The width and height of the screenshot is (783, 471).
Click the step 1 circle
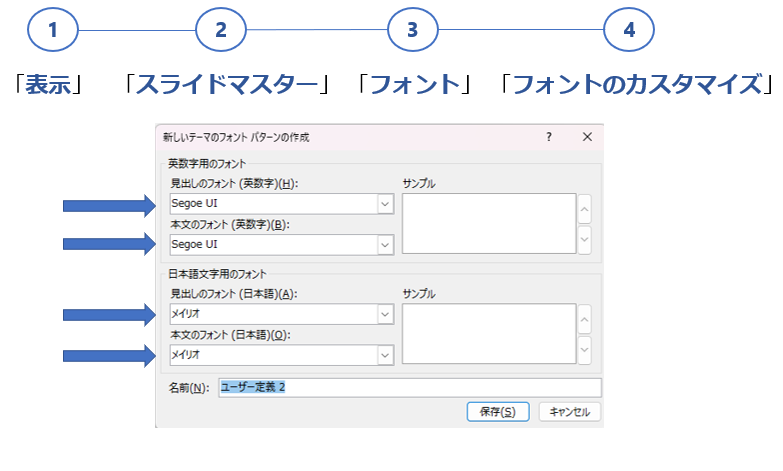click(53, 31)
